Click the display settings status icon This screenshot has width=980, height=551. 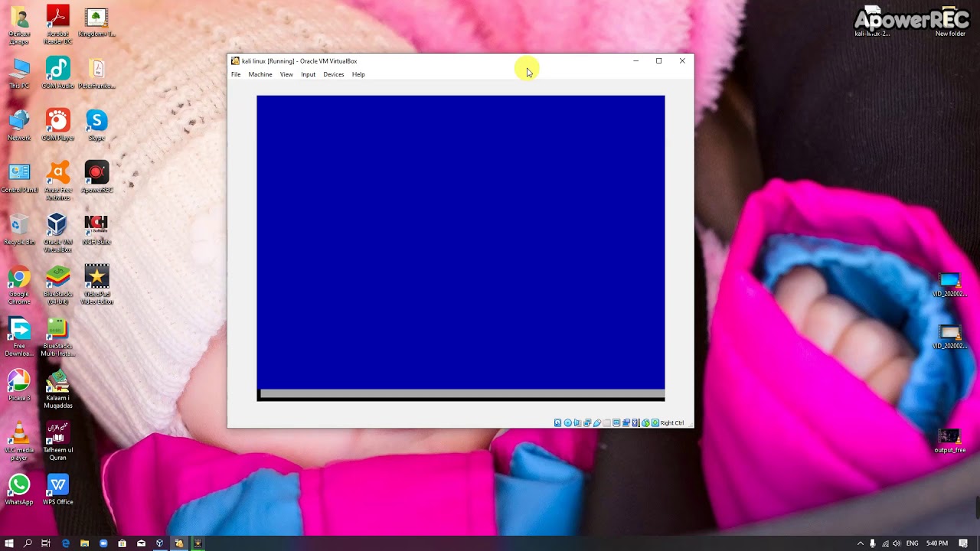pos(616,422)
